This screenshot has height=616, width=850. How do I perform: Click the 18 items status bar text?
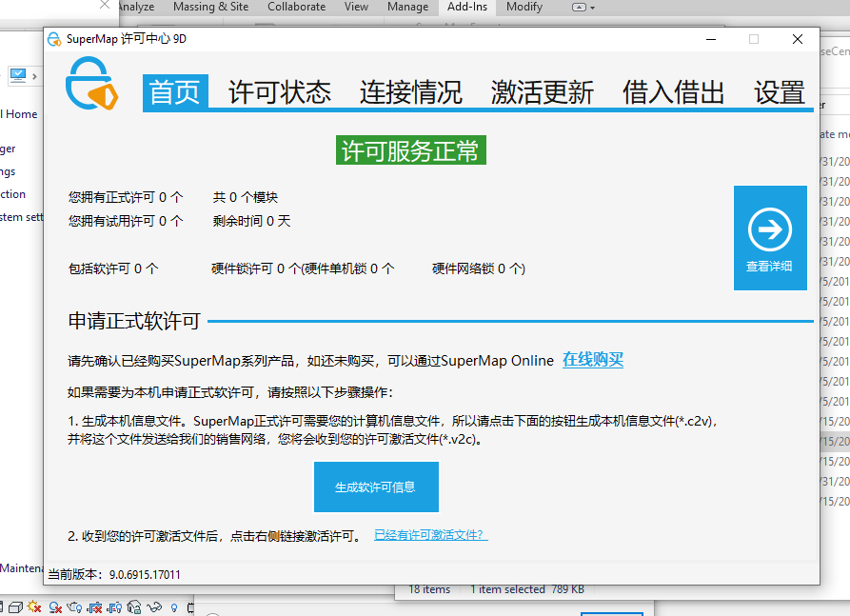[429, 589]
